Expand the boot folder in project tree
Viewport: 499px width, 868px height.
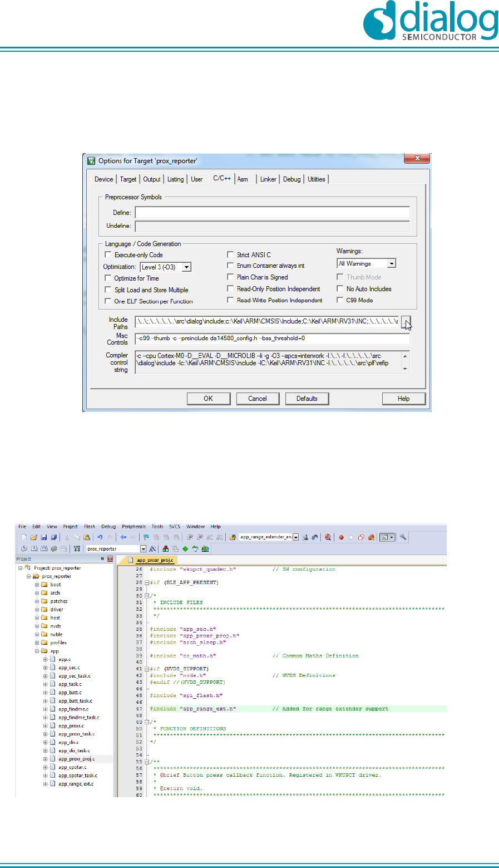(x=37, y=585)
